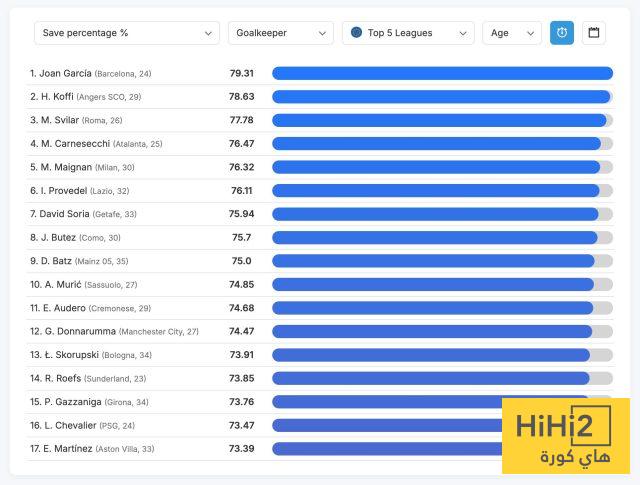Open the Top 5 Leagues selector
This screenshot has width=640, height=485.
point(408,33)
